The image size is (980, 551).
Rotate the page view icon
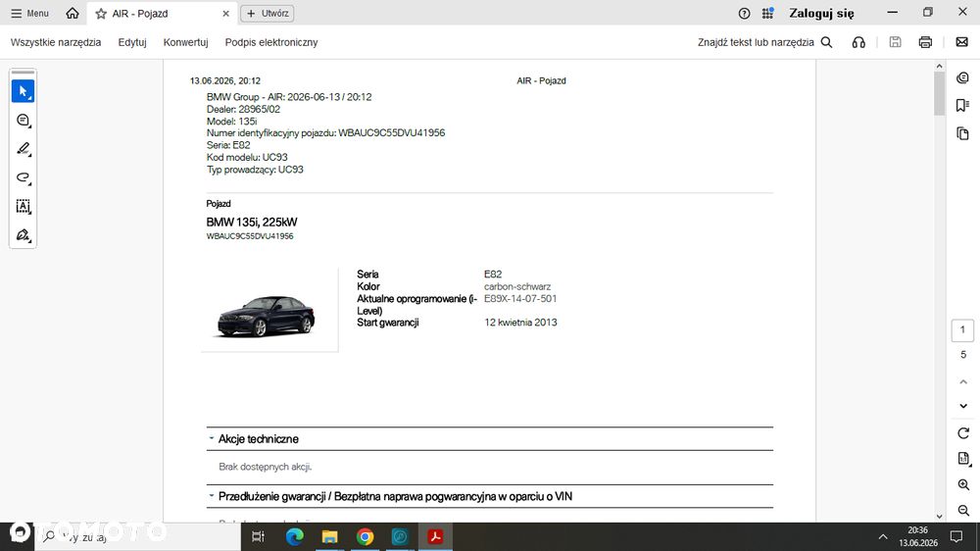click(x=963, y=432)
